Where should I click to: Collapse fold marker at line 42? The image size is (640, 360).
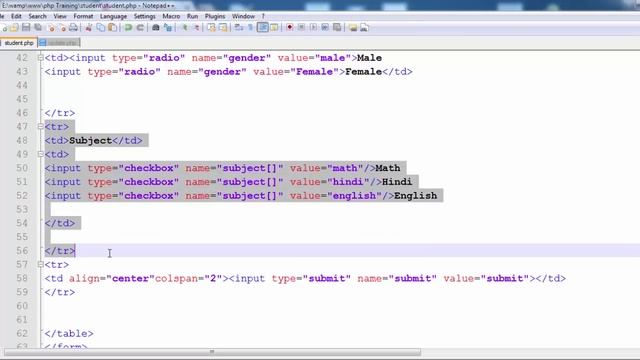pos(40,58)
